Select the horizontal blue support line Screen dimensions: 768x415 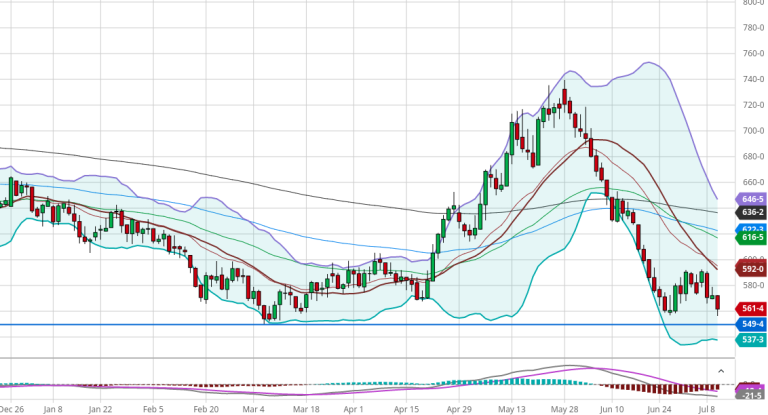tap(300, 325)
